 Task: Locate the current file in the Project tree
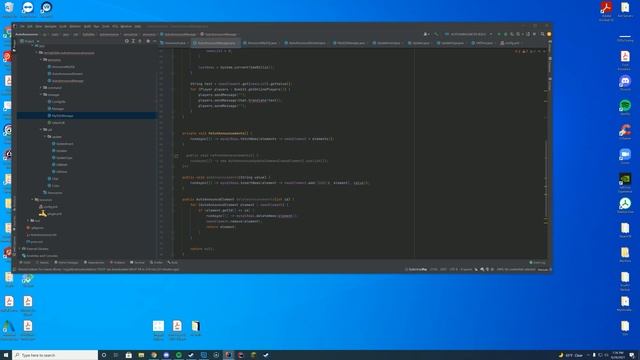point(127,41)
